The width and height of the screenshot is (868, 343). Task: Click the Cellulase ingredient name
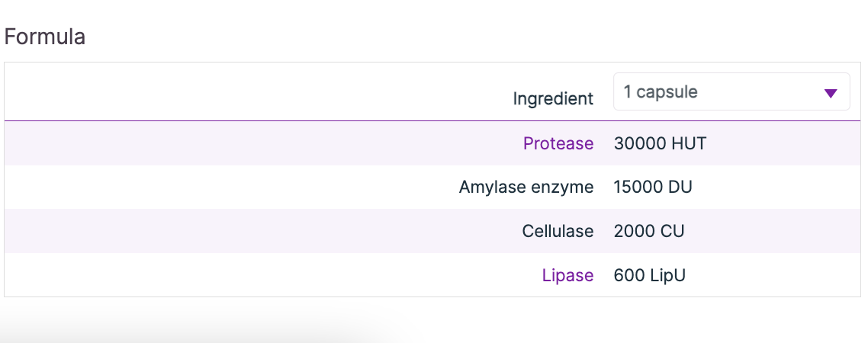pos(558,231)
